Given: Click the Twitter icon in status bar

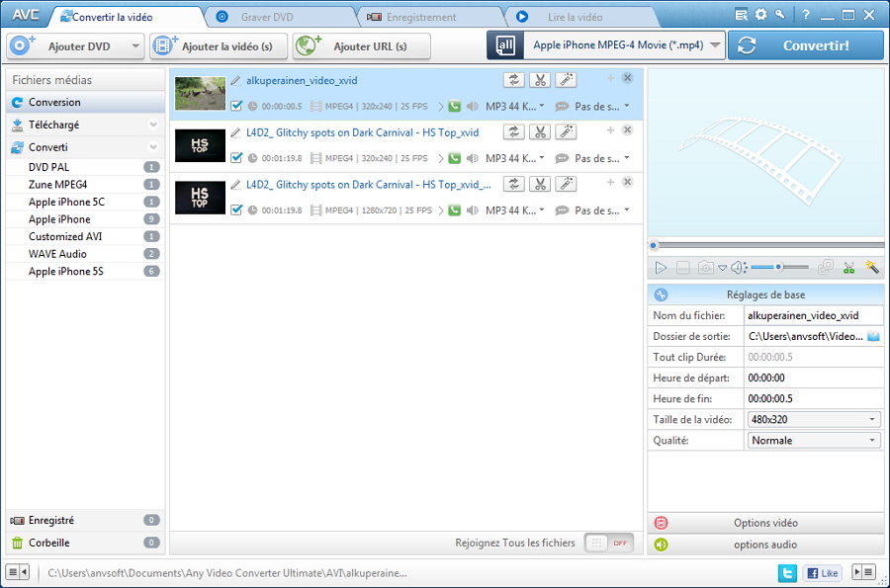Looking at the screenshot, I should (x=787, y=573).
